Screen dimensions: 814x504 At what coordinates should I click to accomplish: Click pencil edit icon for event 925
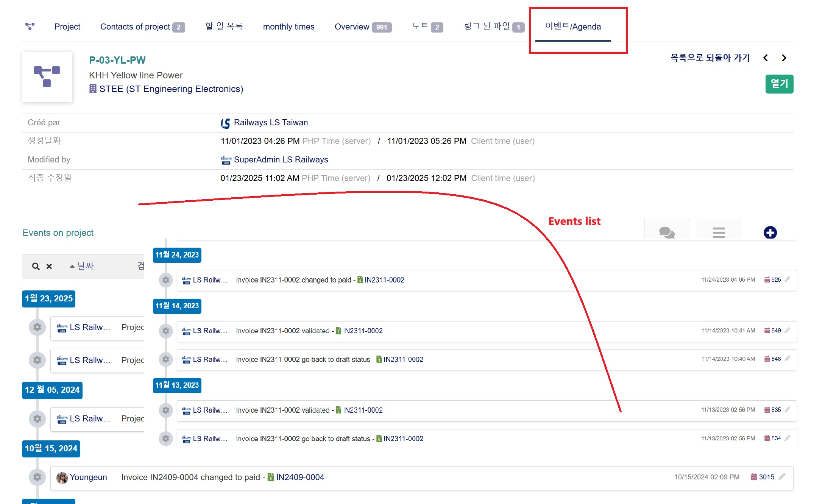tap(787, 279)
